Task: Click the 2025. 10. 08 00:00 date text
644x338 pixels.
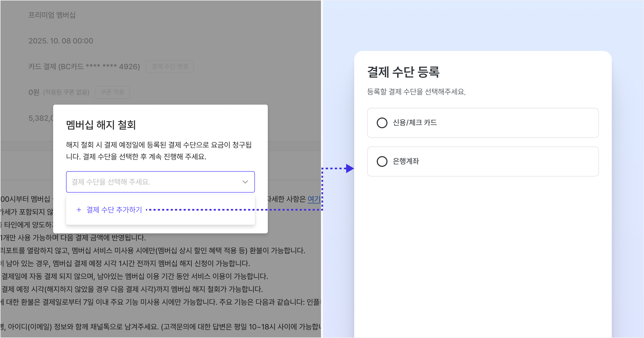Action: pyautogui.click(x=61, y=41)
